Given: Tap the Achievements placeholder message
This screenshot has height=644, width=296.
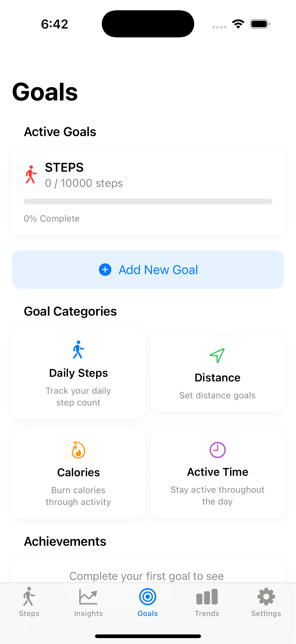Looking at the screenshot, I should (147, 576).
